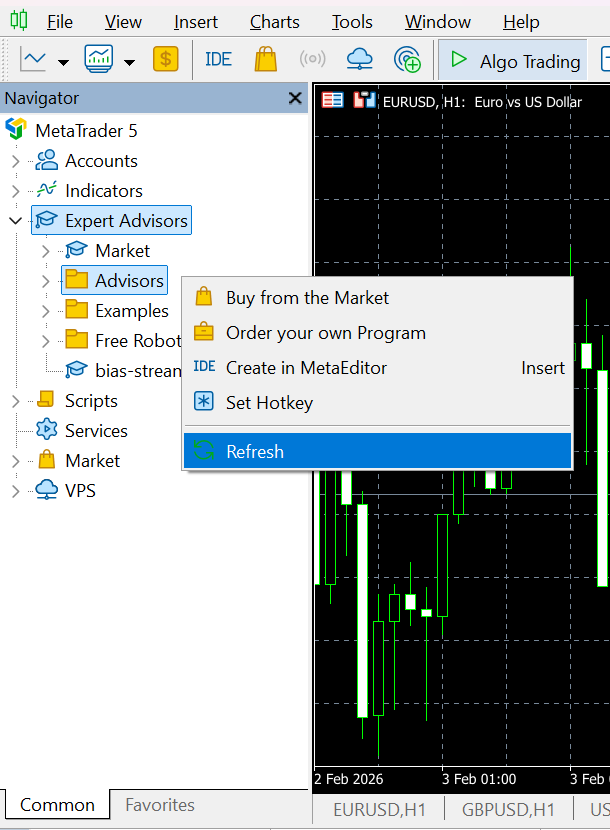The width and height of the screenshot is (610, 830).
Task: Collapse the Expert Advisors tree node
Action: point(15,221)
